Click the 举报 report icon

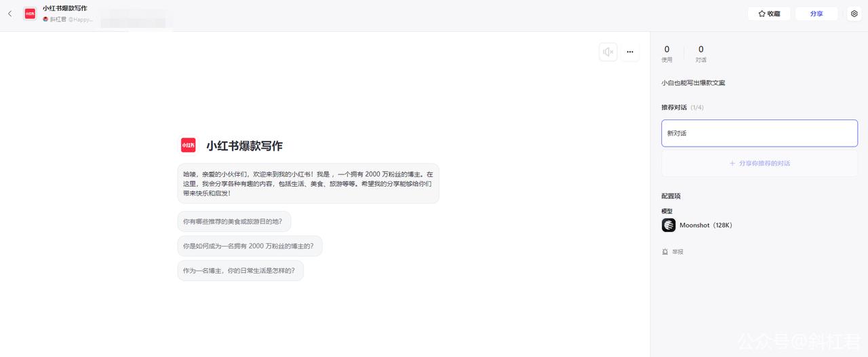665,252
